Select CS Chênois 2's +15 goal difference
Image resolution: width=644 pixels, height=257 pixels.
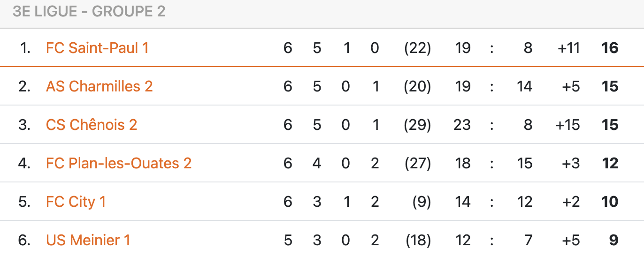pos(567,125)
